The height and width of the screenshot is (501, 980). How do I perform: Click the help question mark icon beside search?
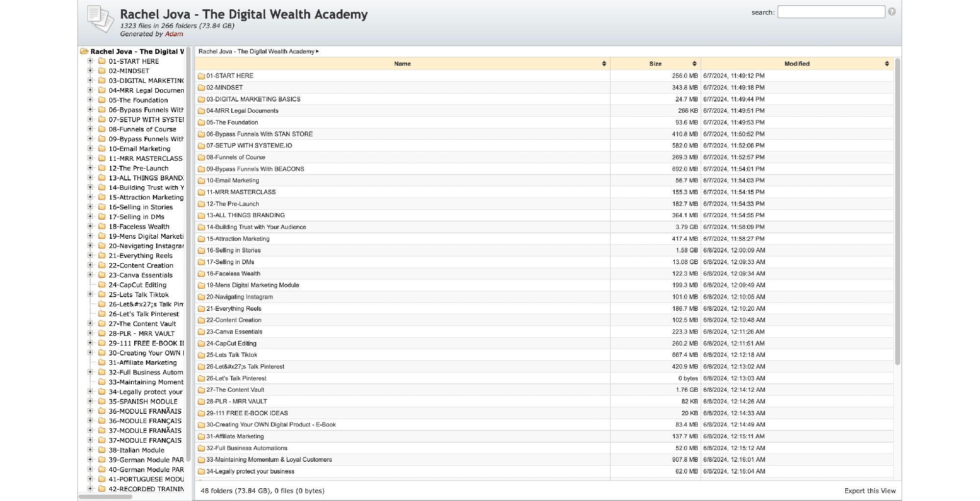pyautogui.click(x=892, y=12)
